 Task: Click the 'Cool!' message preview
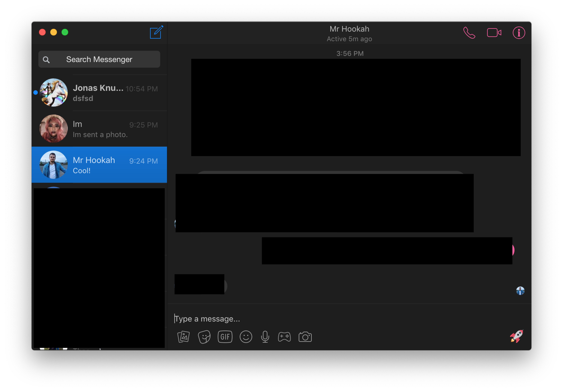81,171
